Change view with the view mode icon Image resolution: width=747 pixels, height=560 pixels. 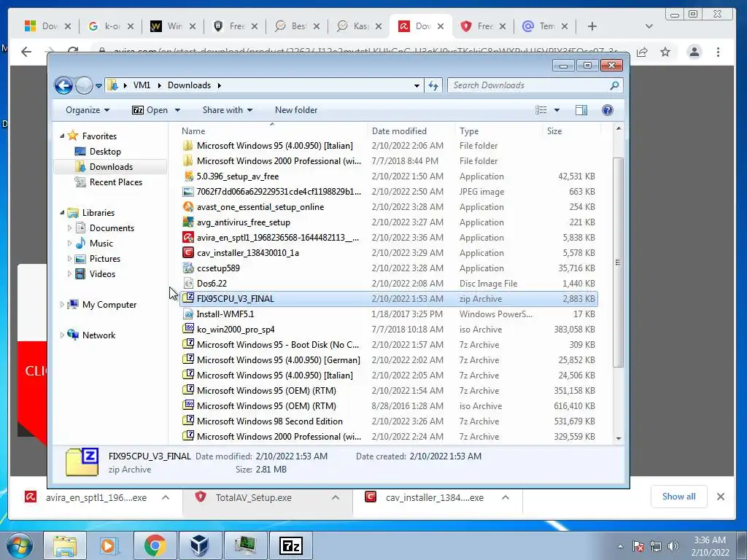pyautogui.click(x=541, y=110)
